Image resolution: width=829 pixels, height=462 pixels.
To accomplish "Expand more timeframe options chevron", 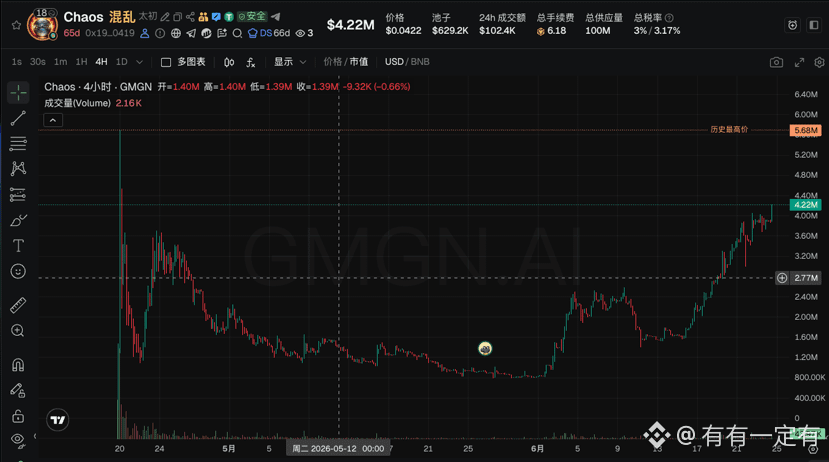I will point(140,62).
